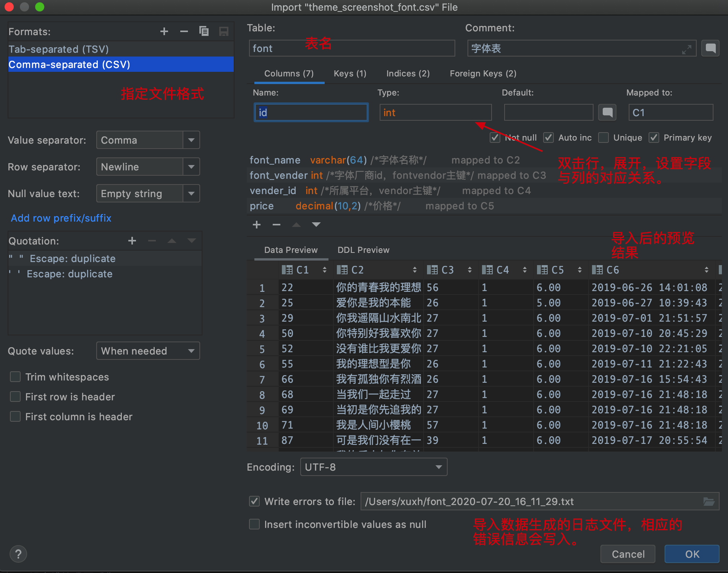728x573 pixels.
Task: Toggle the Not null checkbox
Action: tap(495, 138)
